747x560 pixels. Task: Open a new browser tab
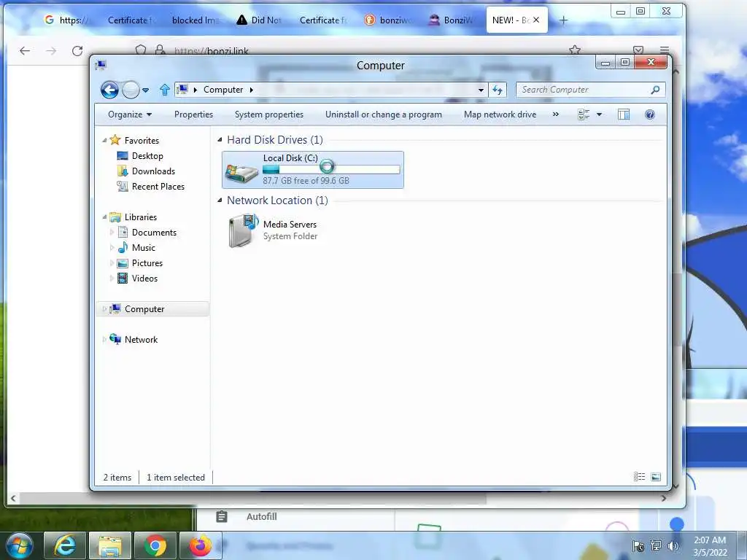564,20
